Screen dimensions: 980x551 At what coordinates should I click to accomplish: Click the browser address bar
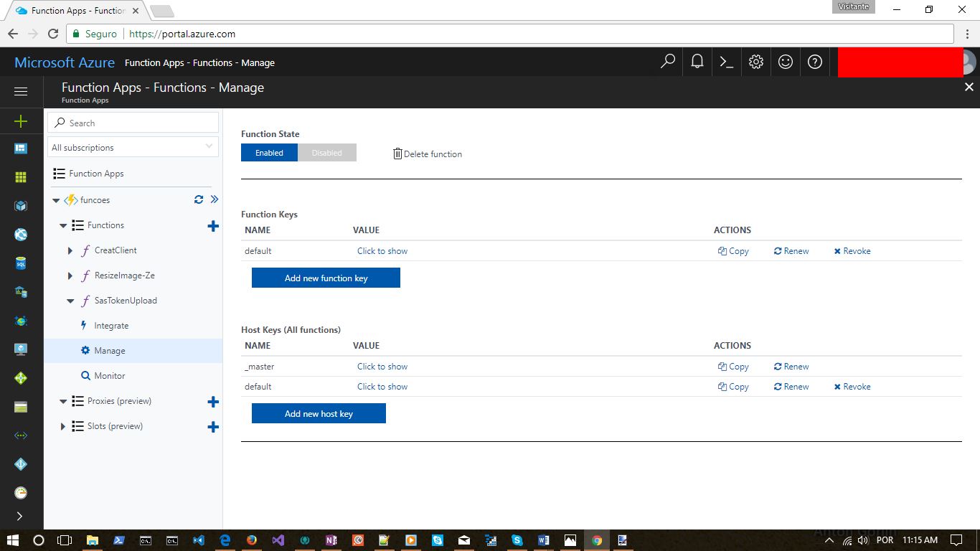[x=509, y=34]
